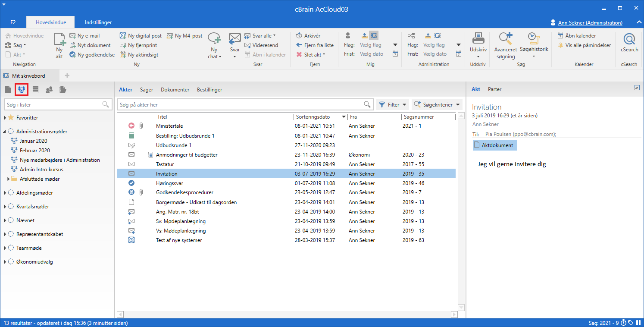Open the Mit skrivebord tab
Viewport: 644px width, 327px height.
pos(29,75)
